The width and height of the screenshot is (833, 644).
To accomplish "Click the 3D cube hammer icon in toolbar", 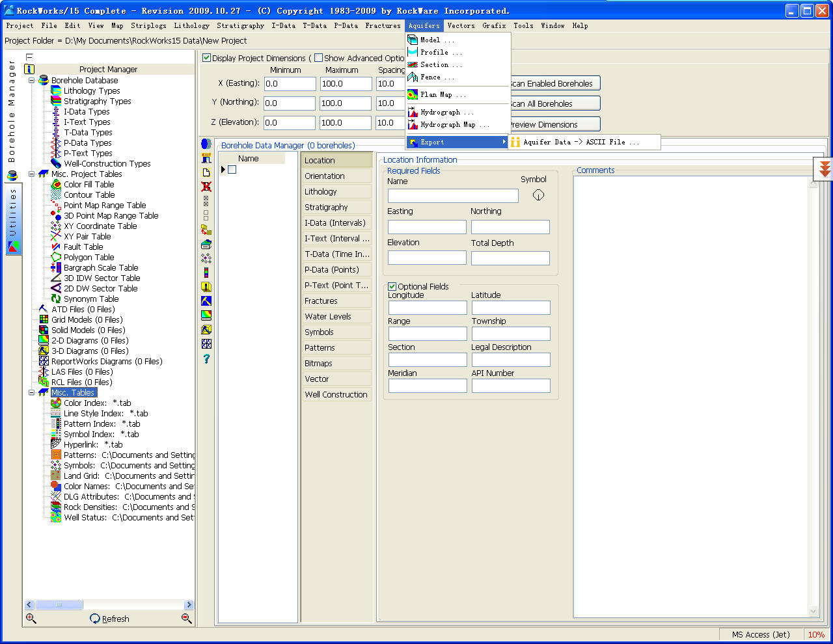I will click(206, 329).
